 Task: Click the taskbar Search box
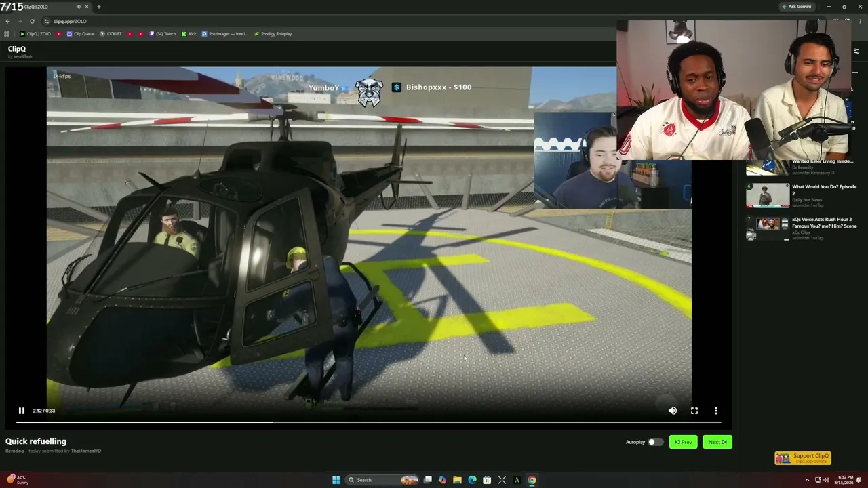(382, 480)
